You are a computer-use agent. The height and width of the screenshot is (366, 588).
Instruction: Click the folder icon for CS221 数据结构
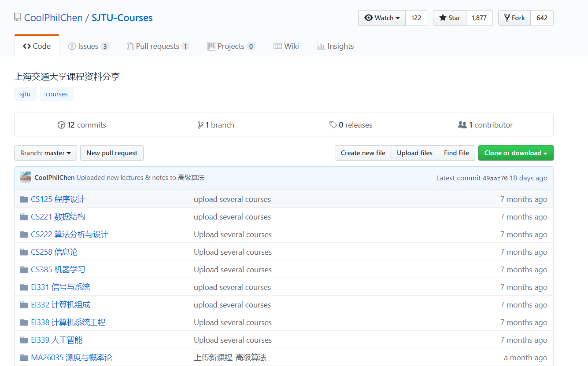click(24, 217)
